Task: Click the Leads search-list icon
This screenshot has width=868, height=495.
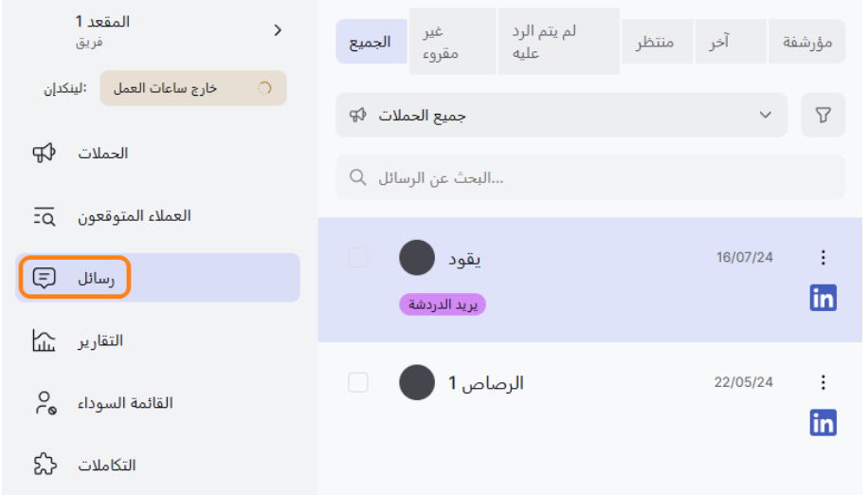Action: 45,215
